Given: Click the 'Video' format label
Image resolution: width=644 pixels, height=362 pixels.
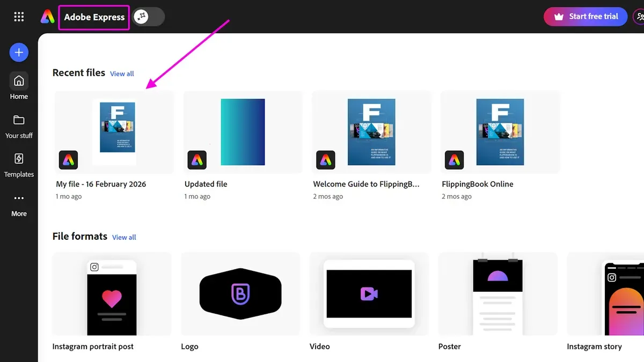Looking at the screenshot, I should (320, 346).
